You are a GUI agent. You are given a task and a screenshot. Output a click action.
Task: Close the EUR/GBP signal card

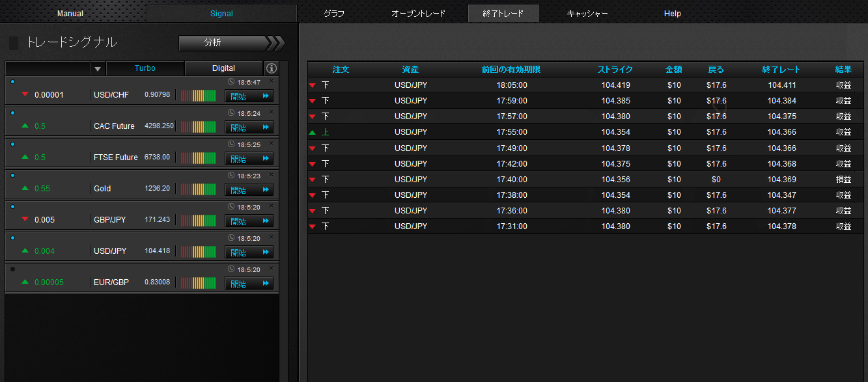point(272,269)
